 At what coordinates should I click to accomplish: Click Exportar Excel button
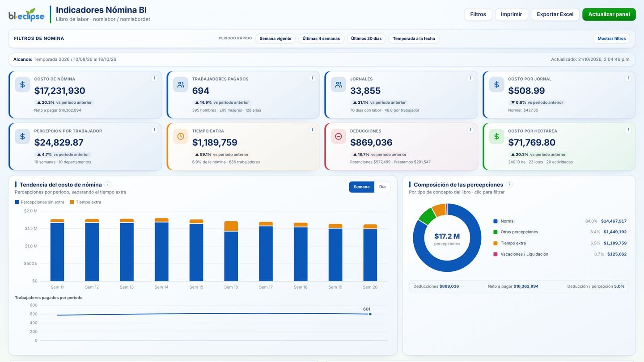pyautogui.click(x=555, y=14)
